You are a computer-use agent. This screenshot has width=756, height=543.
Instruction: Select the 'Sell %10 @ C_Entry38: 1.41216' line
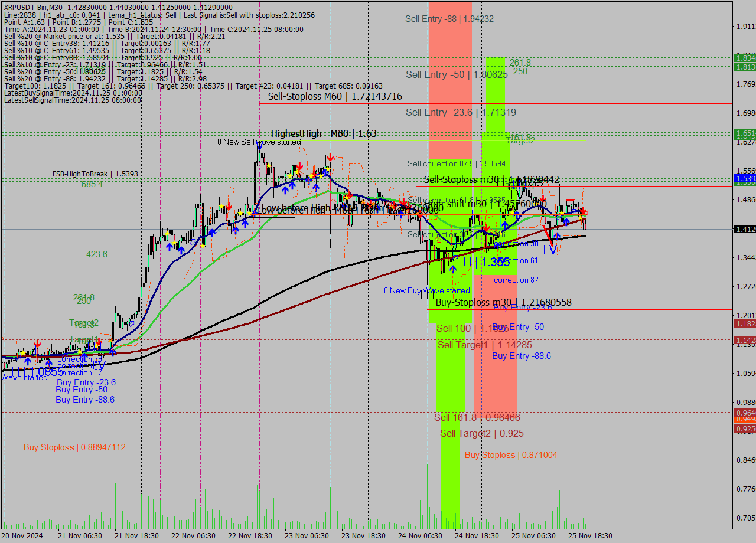107,44
